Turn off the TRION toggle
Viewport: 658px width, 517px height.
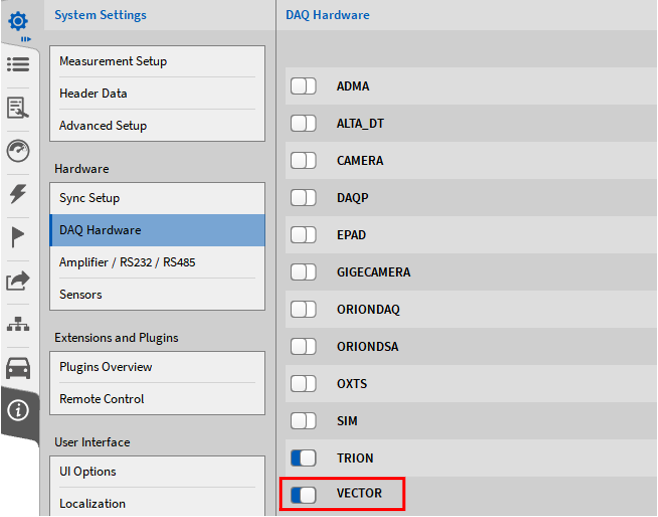click(x=303, y=458)
